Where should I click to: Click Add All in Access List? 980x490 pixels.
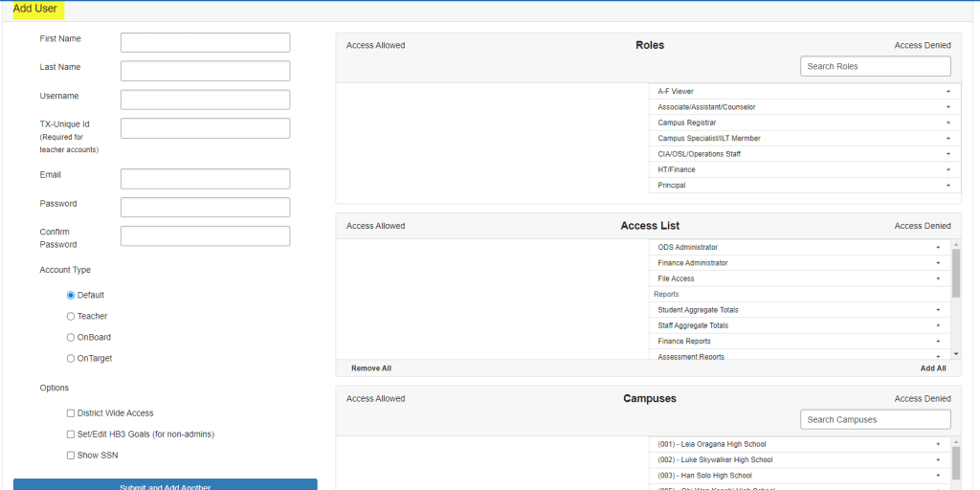click(x=933, y=368)
